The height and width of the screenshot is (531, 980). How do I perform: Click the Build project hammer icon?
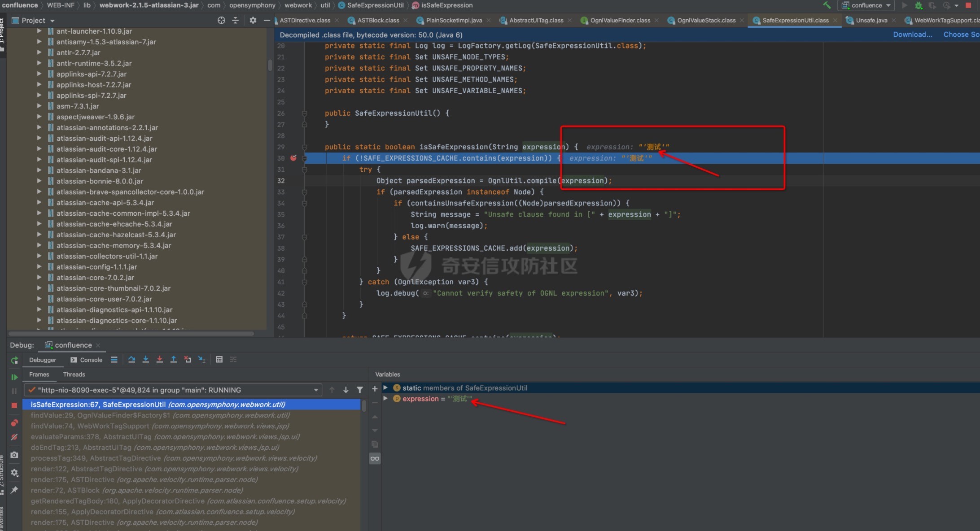point(827,5)
